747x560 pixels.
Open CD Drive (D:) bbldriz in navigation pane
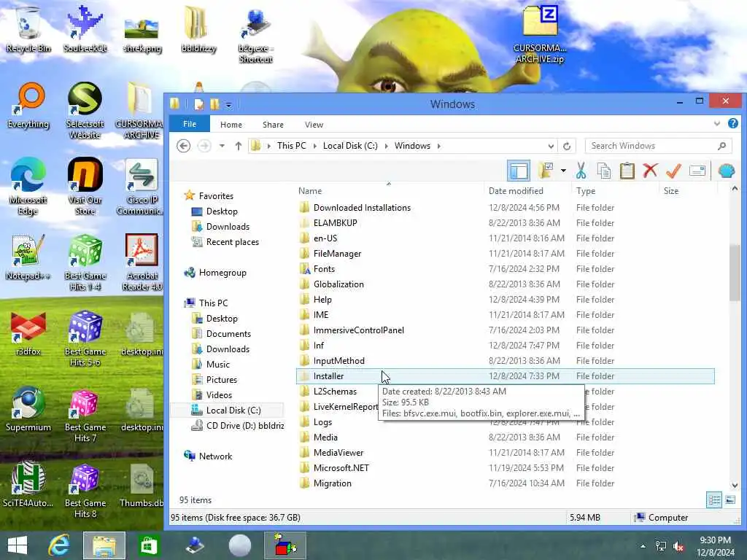(x=244, y=426)
